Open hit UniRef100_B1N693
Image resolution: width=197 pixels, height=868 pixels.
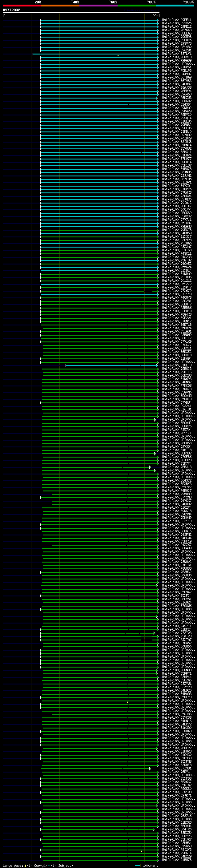(x=176, y=379)
